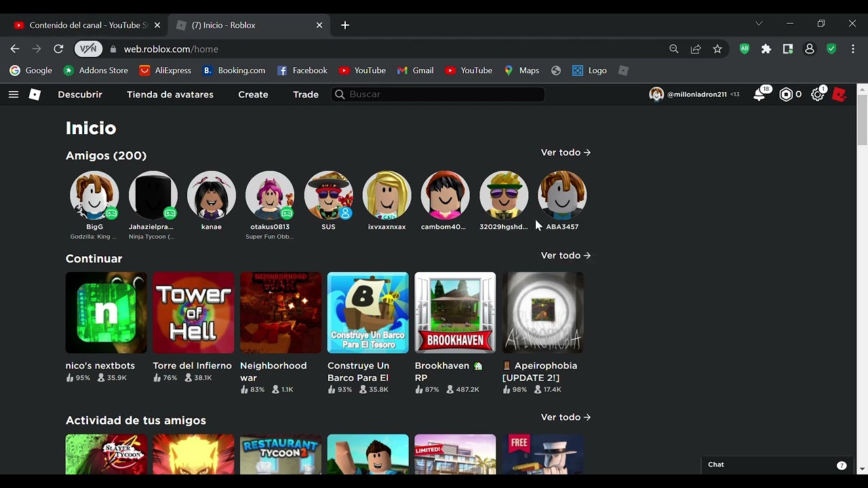
Task: Open the browser three-dot menu
Action: (853, 49)
